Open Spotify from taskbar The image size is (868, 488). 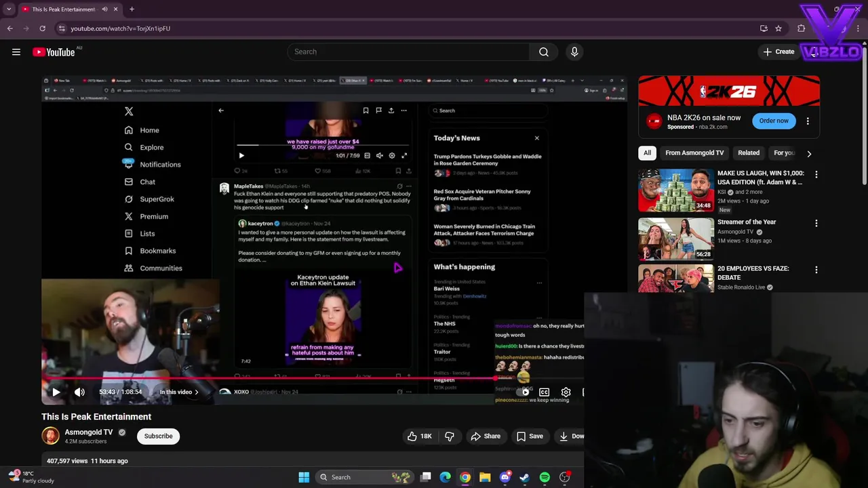click(x=545, y=477)
